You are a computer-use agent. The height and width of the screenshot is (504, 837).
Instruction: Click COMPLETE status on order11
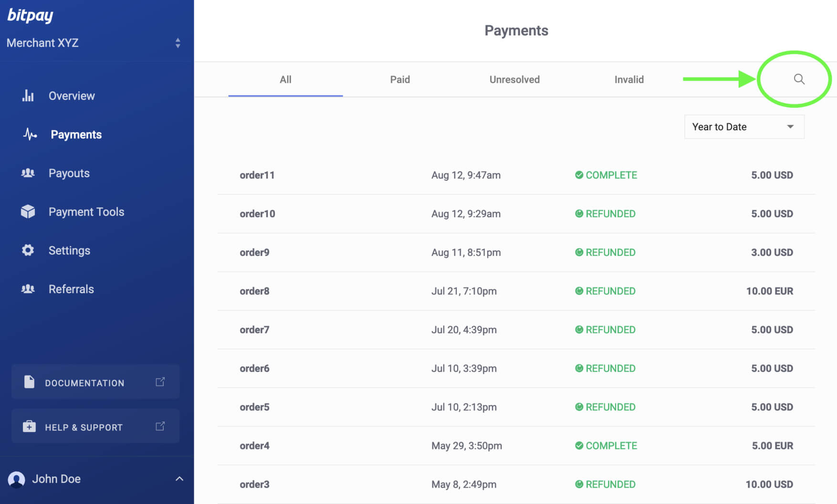pyautogui.click(x=606, y=175)
